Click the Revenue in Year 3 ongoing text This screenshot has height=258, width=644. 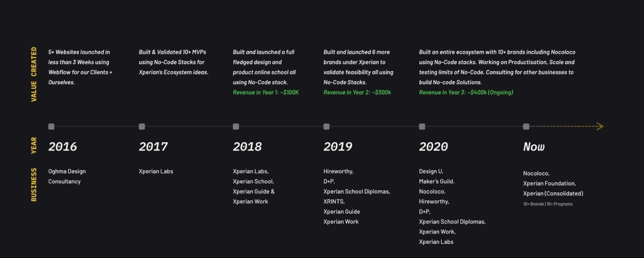pos(466,92)
